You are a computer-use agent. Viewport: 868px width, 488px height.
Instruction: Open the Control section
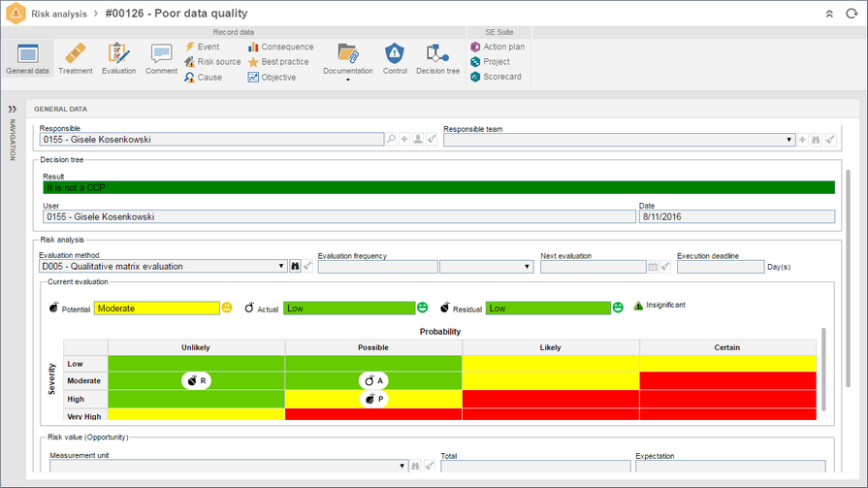(x=395, y=59)
